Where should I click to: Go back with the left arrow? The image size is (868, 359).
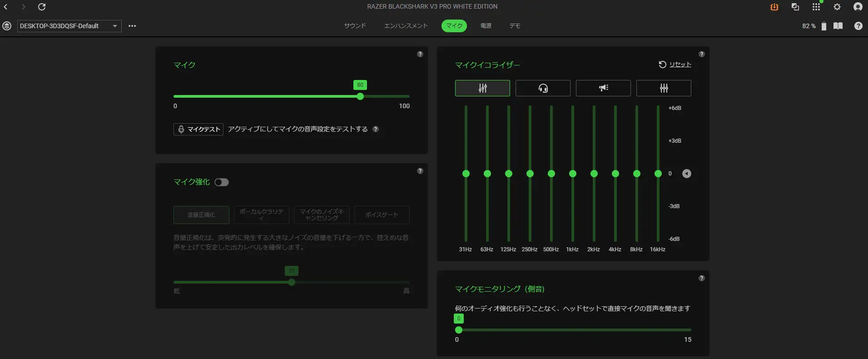tap(6, 7)
